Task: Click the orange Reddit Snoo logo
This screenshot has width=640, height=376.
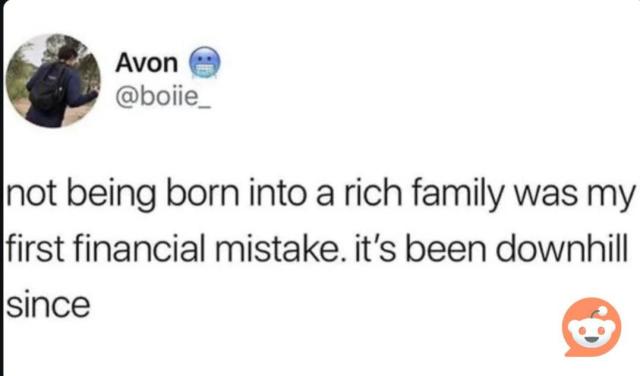Action: 591,327
